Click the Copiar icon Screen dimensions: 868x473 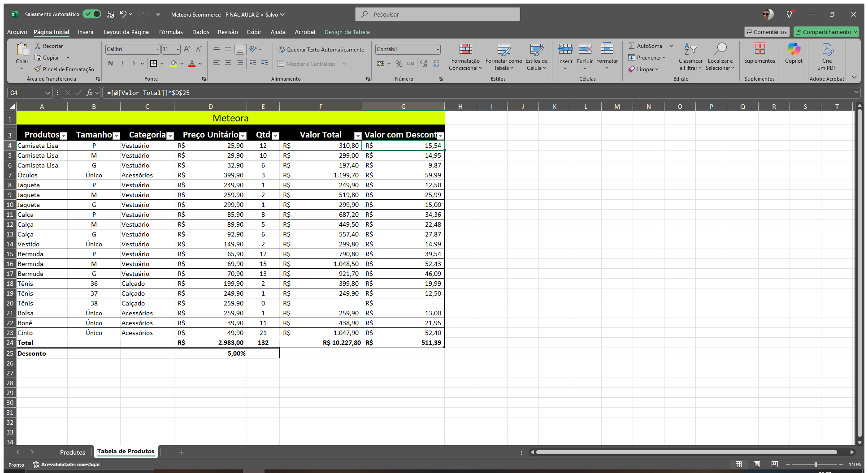(38, 58)
